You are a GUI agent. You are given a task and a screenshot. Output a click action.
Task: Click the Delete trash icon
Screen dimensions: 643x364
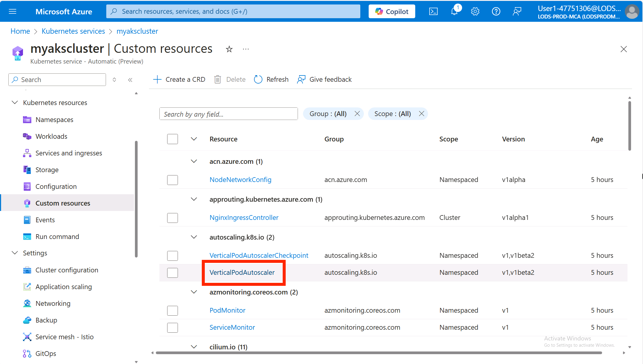218,79
